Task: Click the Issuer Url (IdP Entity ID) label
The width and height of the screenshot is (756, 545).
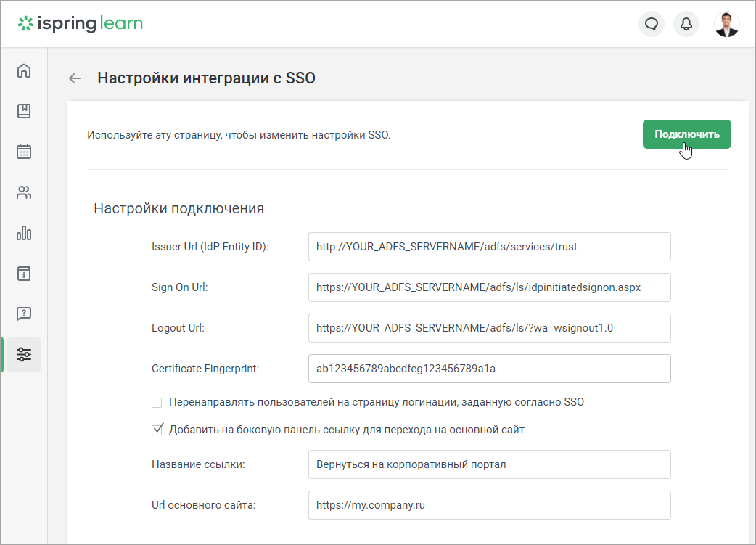Action: point(210,247)
